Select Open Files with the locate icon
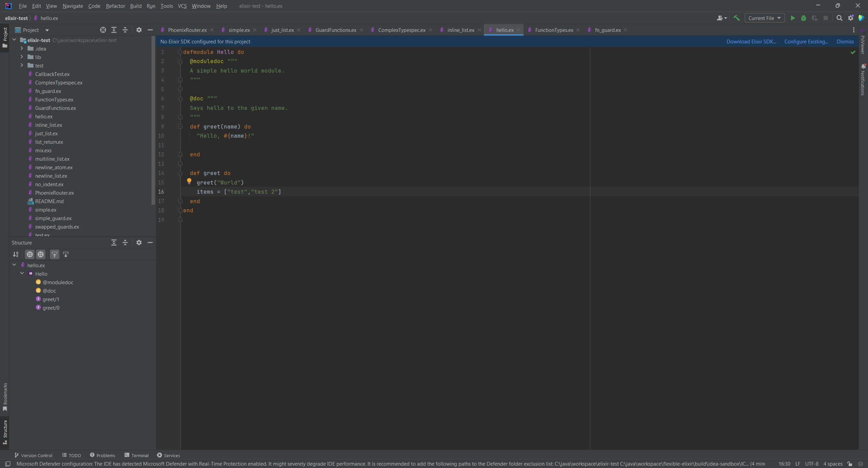Screen dimensions: 868x468 (x=103, y=30)
